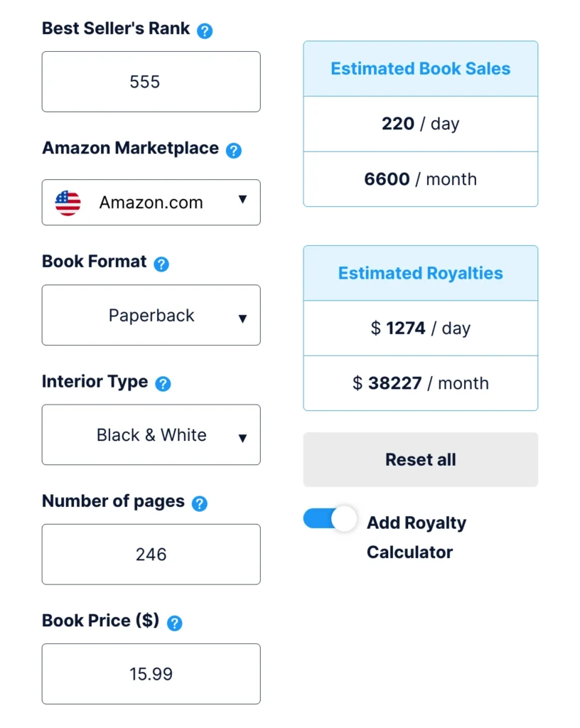Screen dimensions: 580x728
Task: Click Add Royalty Calculator label text
Action: click(x=417, y=537)
